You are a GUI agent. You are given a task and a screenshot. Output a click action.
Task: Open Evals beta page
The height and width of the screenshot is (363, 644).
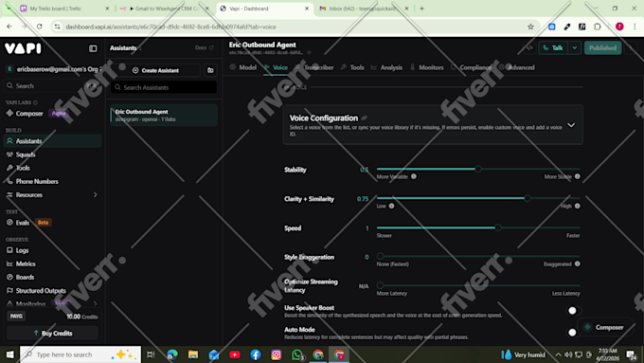coord(28,223)
